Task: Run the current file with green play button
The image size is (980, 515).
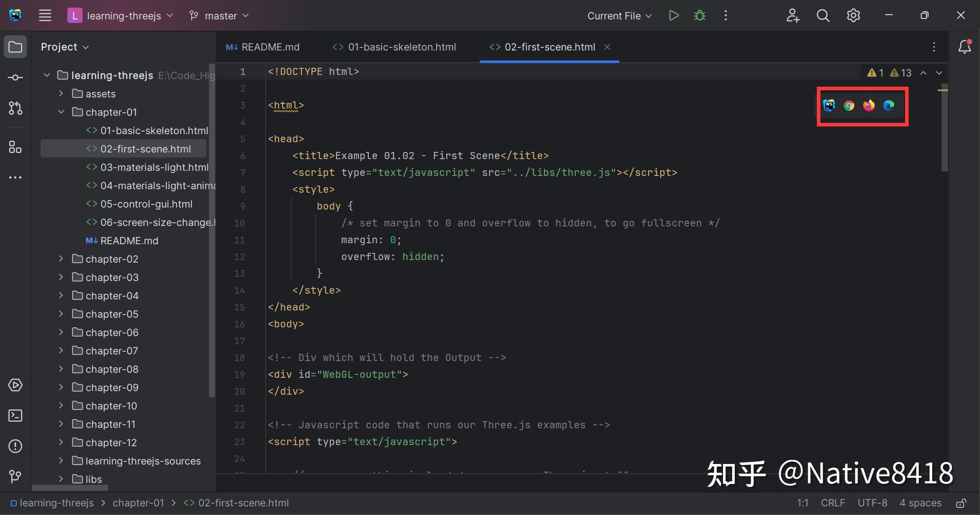Action: [673, 15]
